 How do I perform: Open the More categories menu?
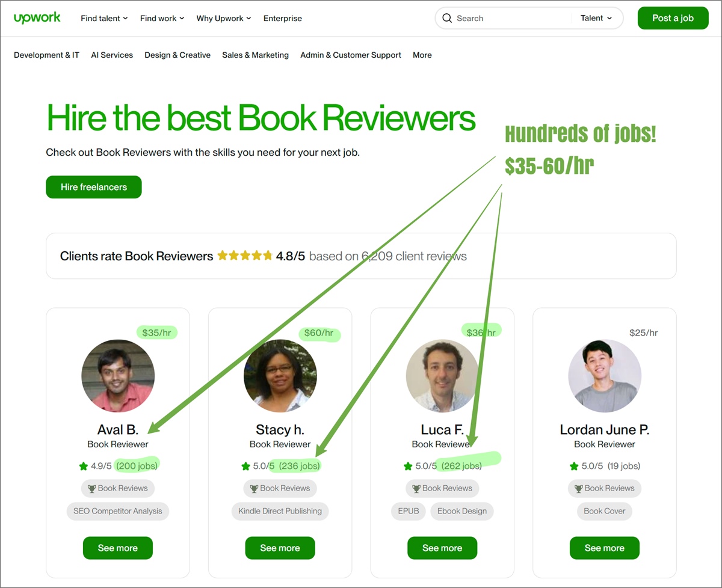coord(422,55)
